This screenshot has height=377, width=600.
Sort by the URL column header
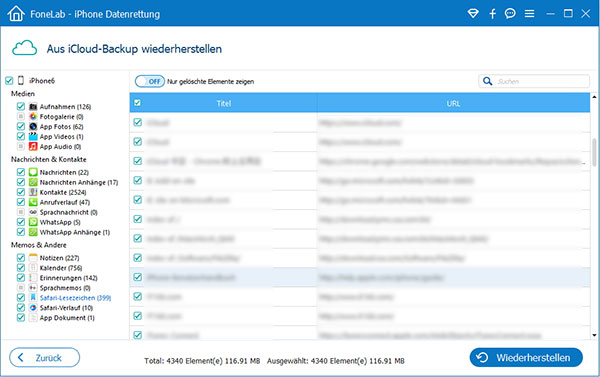coord(453,103)
